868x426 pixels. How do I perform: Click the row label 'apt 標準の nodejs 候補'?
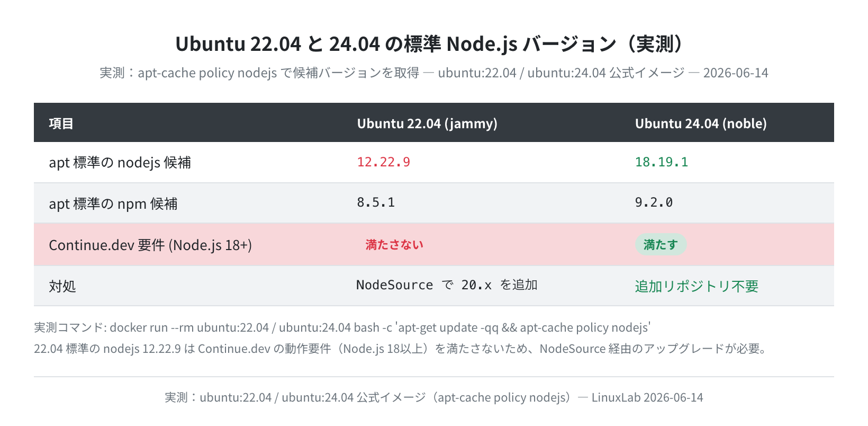tap(120, 162)
